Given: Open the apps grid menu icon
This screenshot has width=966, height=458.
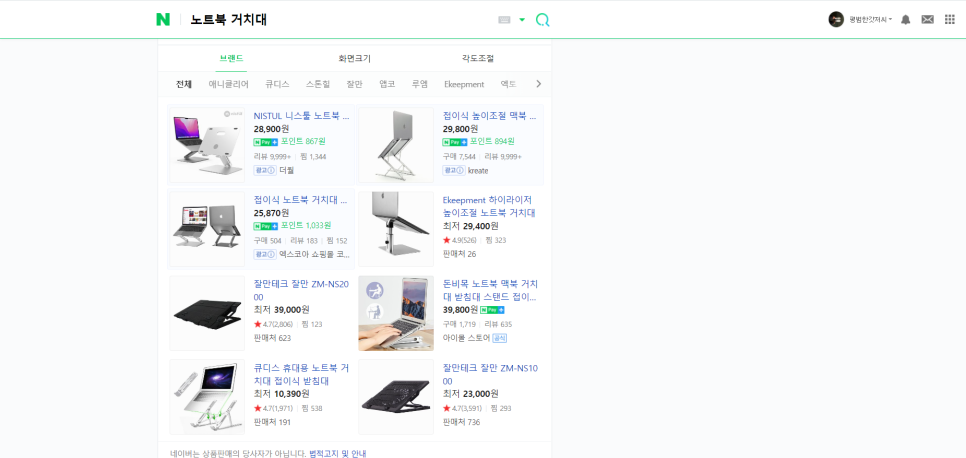Looking at the screenshot, I should tap(949, 20).
